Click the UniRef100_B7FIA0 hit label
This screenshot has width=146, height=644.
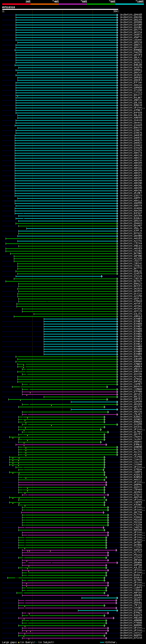point(131,82)
